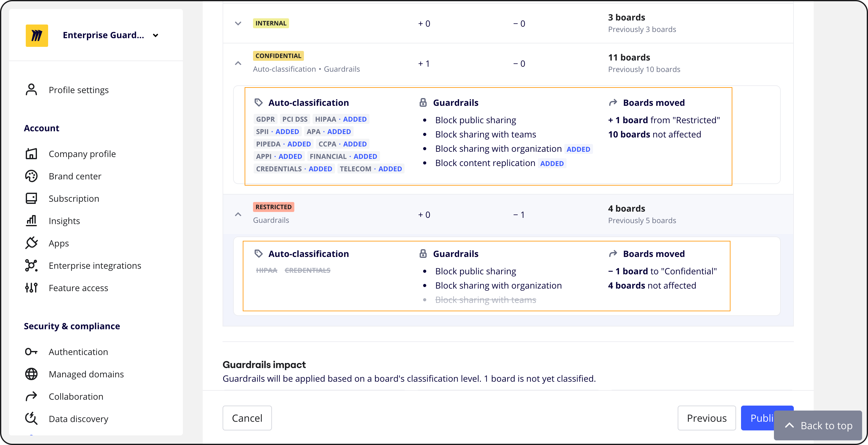Open Collaboration settings in sidebar

click(76, 397)
